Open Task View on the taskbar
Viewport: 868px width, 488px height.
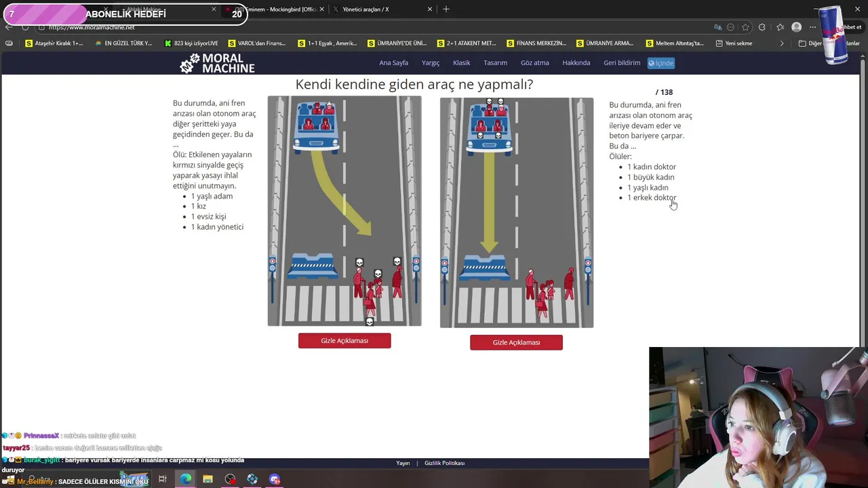tap(163, 479)
